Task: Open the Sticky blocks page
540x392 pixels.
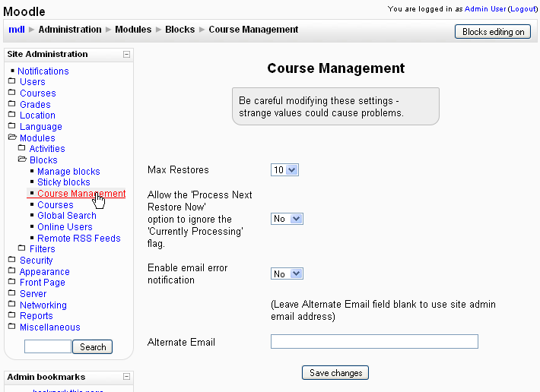Action: (63, 182)
